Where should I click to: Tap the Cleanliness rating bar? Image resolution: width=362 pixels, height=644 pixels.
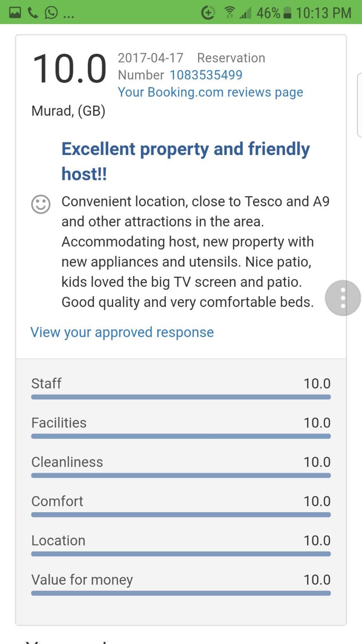[181, 476]
